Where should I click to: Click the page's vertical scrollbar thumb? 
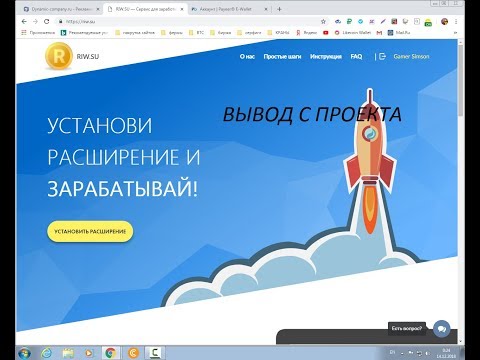[x=461, y=80]
